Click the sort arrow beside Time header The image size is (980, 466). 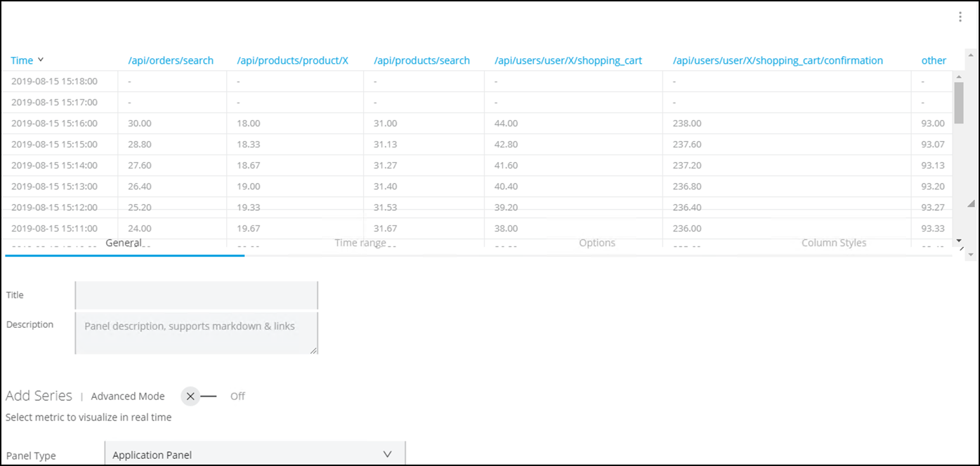click(x=41, y=60)
